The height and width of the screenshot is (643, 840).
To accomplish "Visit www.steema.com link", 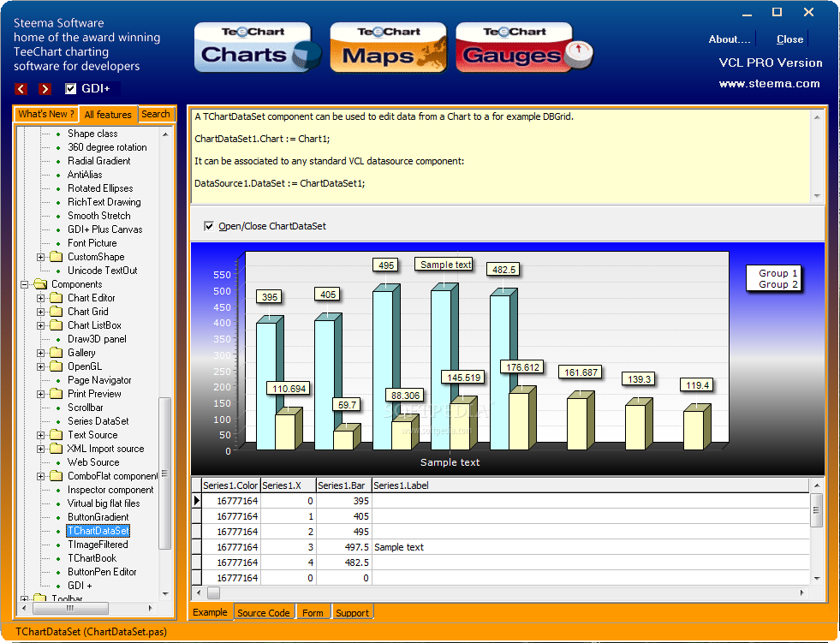I will click(769, 84).
